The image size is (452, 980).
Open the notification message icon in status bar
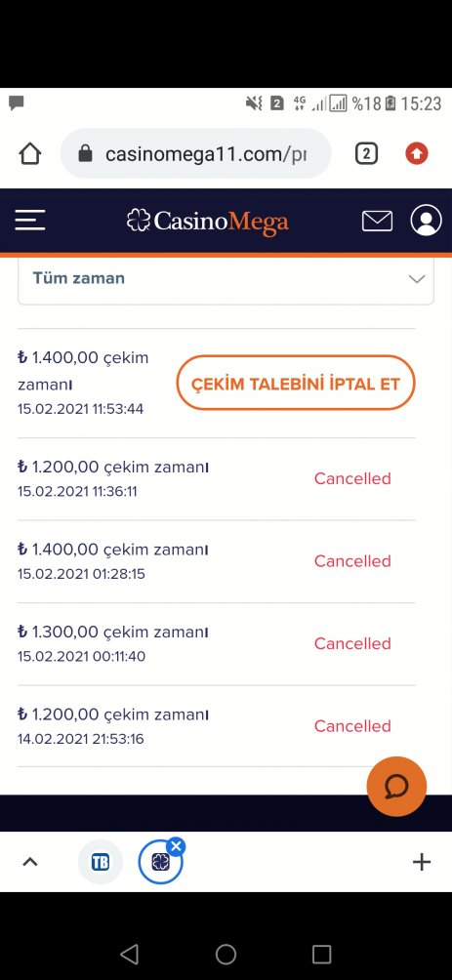pyautogui.click(x=17, y=103)
